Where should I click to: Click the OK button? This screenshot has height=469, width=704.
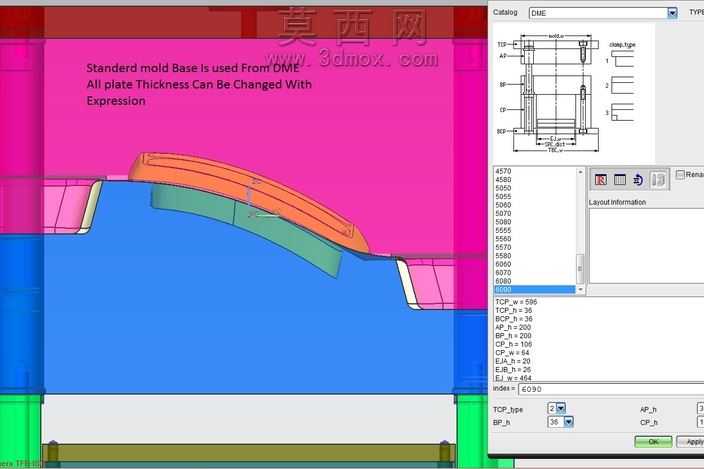pos(653,442)
